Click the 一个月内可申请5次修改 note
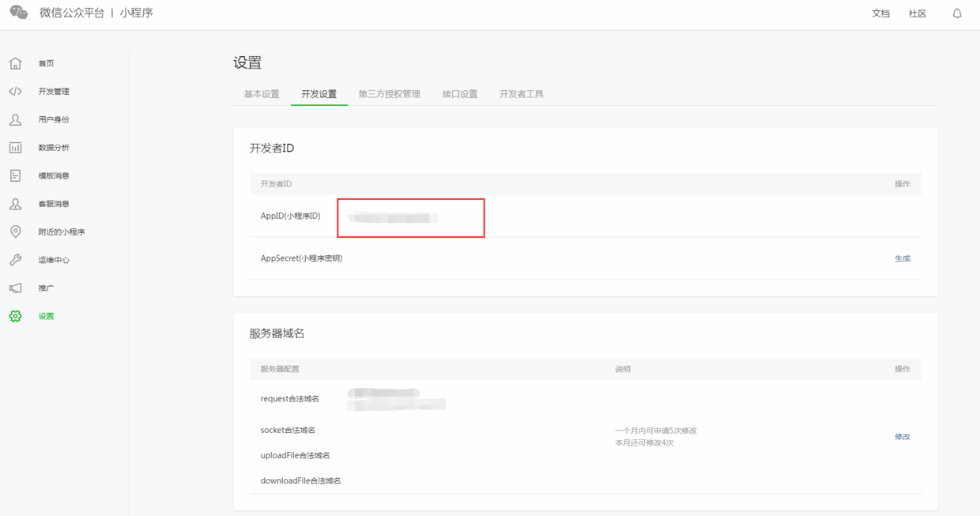 (656, 431)
